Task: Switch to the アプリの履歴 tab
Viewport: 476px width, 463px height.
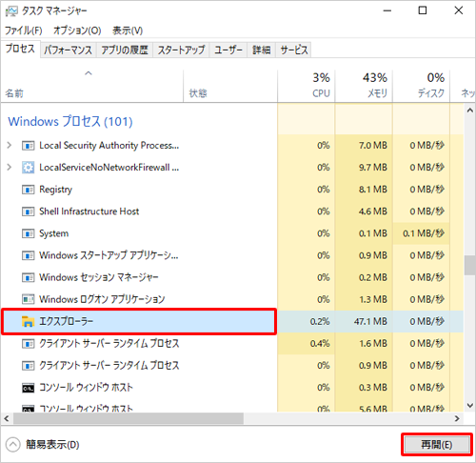Action: [125, 50]
